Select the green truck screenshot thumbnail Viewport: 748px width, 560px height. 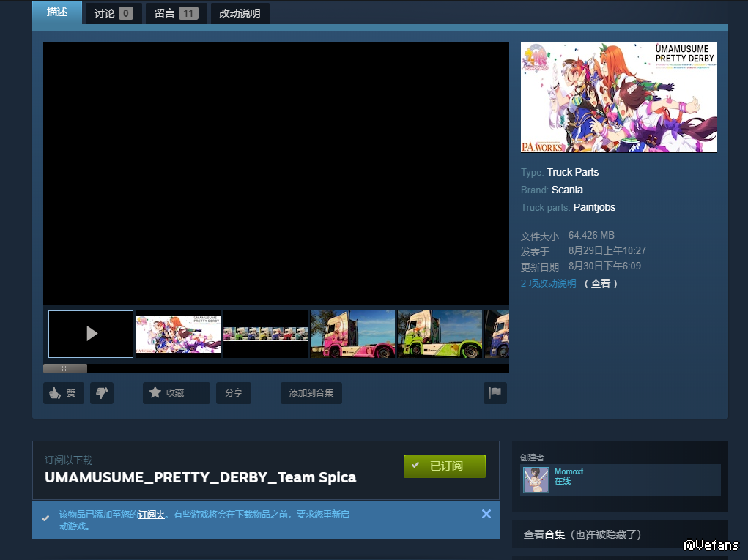[440, 334]
